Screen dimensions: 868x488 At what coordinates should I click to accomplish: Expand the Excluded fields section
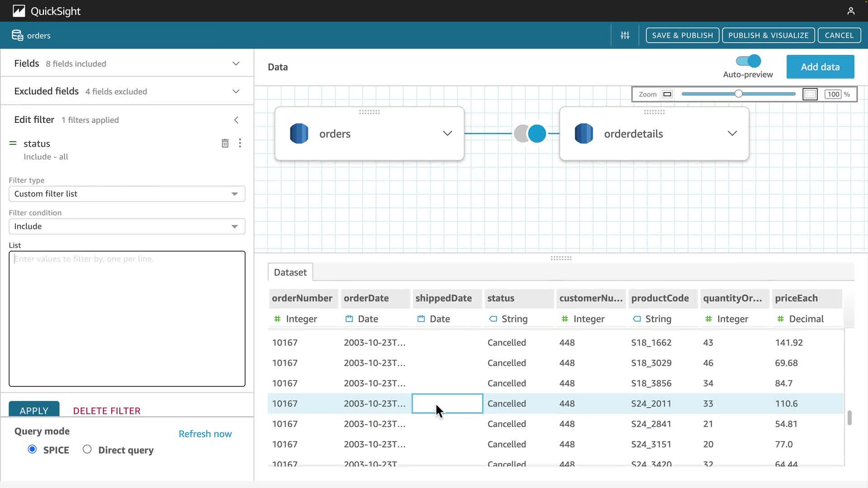[x=236, y=91]
